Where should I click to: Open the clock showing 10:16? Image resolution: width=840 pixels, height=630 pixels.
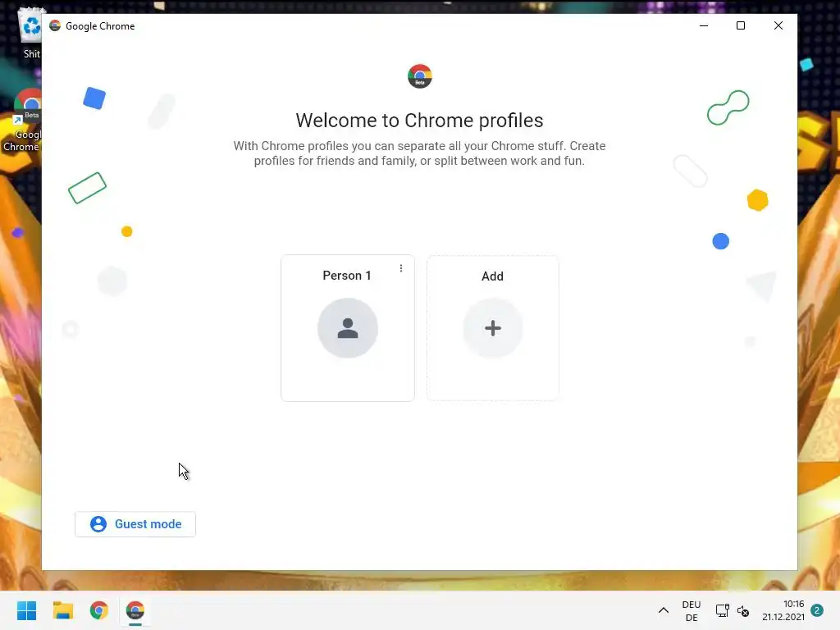pos(783,610)
